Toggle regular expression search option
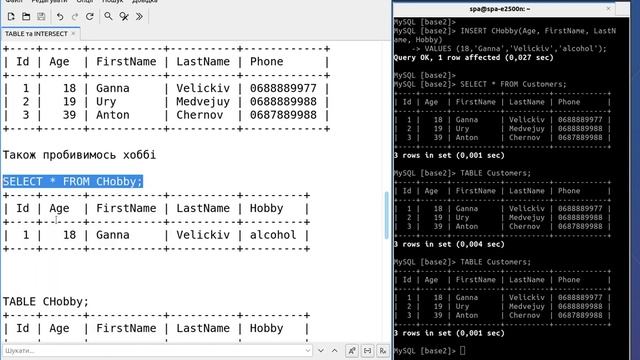640x360 pixels. 382,351
